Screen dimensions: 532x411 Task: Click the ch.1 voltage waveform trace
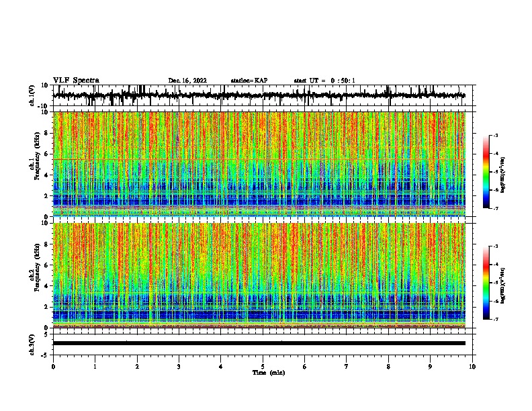point(259,95)
